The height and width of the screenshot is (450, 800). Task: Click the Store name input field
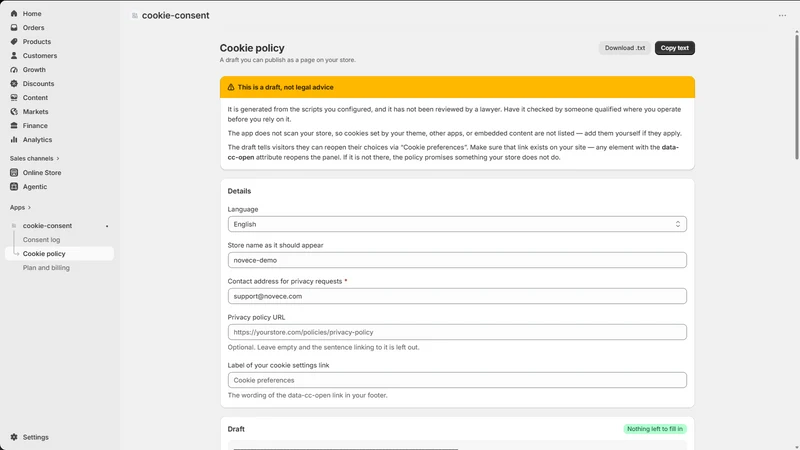click(x=457, y=260)
